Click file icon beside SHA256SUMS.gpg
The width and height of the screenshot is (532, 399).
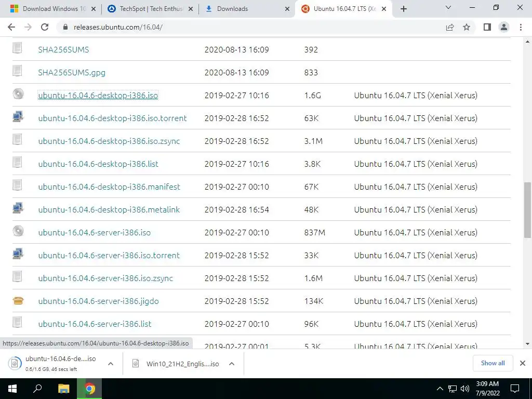[x=17, y=71]
